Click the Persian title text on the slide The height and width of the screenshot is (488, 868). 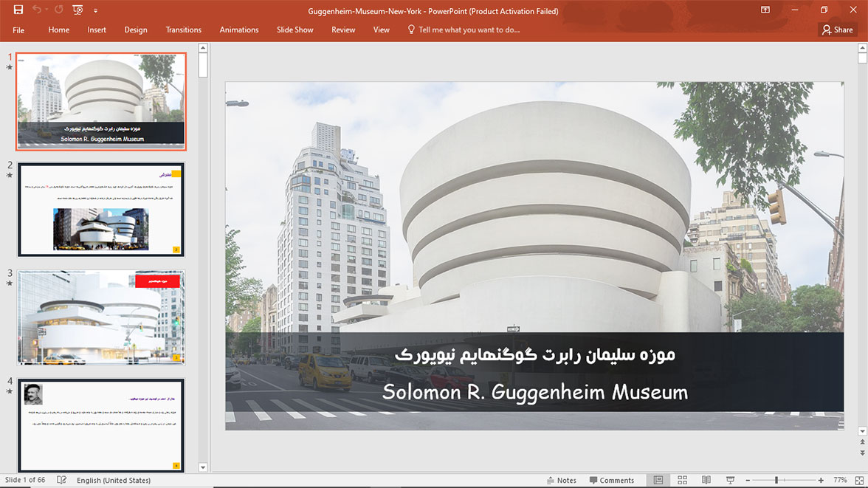coord(534,354)
